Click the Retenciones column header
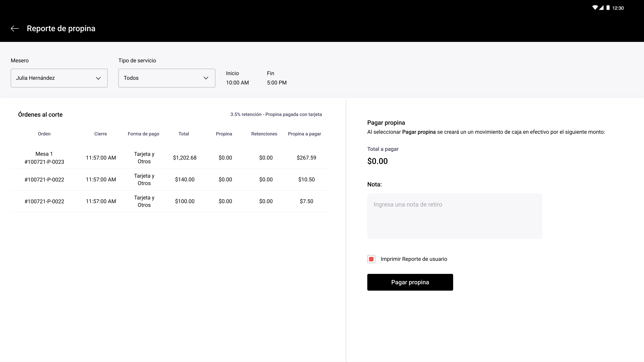The width and height of the screenshot is (644, 362). (264, 134)
